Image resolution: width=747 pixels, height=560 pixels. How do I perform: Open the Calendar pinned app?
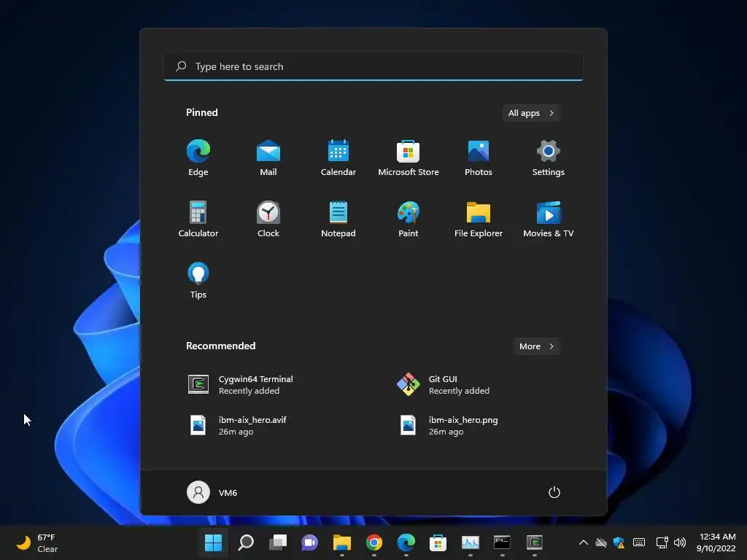coord(338,158)
